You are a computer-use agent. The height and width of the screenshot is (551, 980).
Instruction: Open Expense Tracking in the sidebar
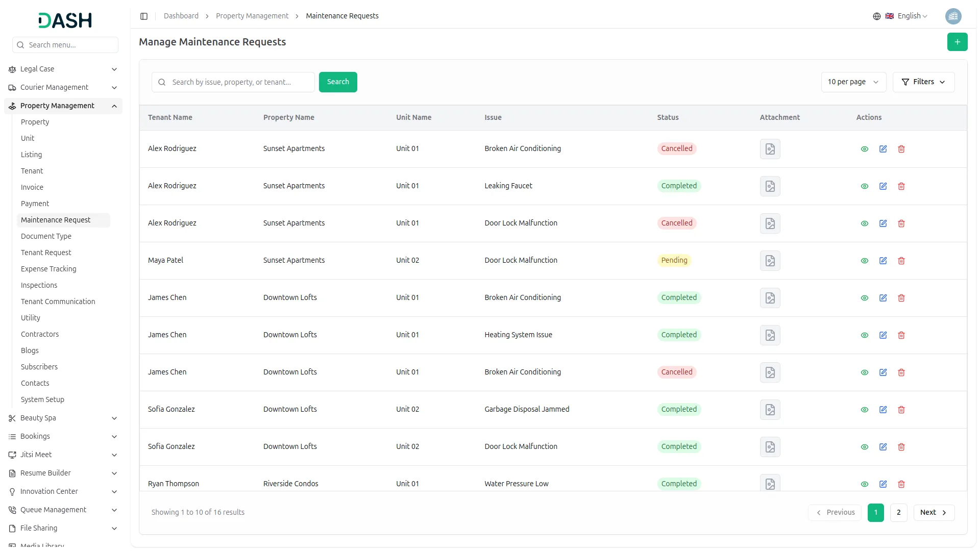pos(48,269)
